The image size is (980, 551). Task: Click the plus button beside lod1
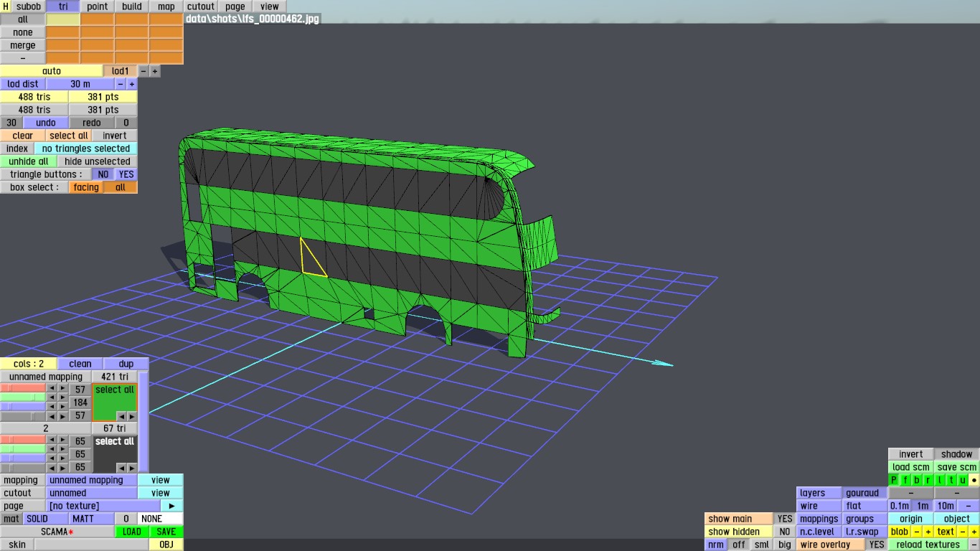coord(155,71)
